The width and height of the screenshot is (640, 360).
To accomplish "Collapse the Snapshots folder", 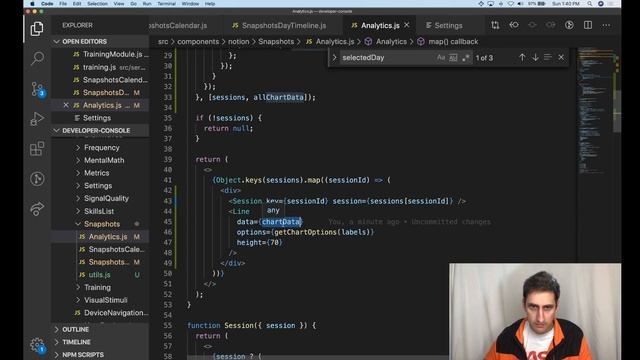I will click(x=102, y=224).
